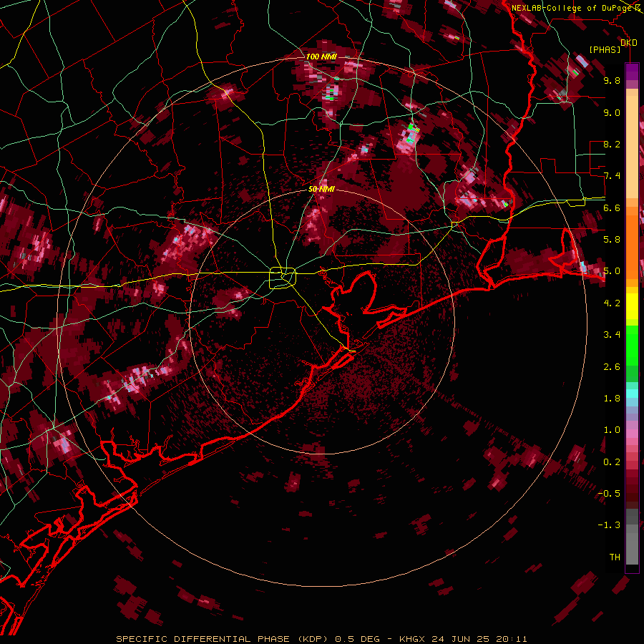Screen dimensions: 644x644
Task: Pick the yellow segment of the KDP color bar
Action: pos(632,306)
